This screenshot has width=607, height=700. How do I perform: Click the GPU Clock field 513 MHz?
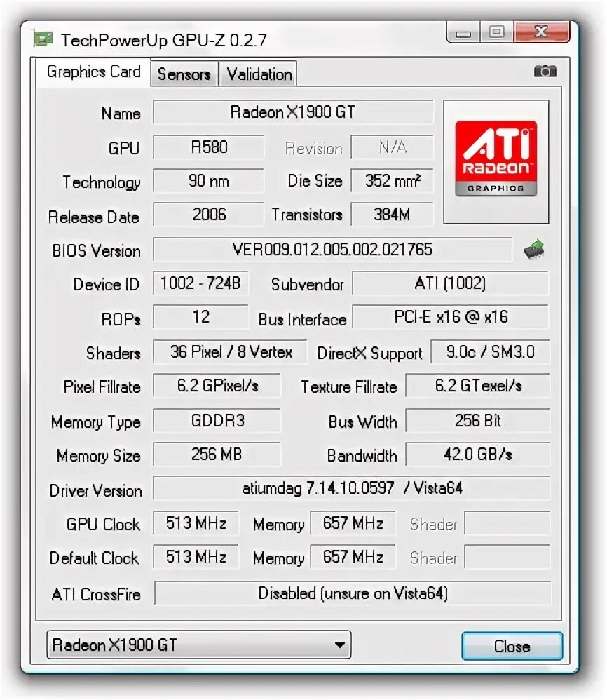[x=196, y=523]
